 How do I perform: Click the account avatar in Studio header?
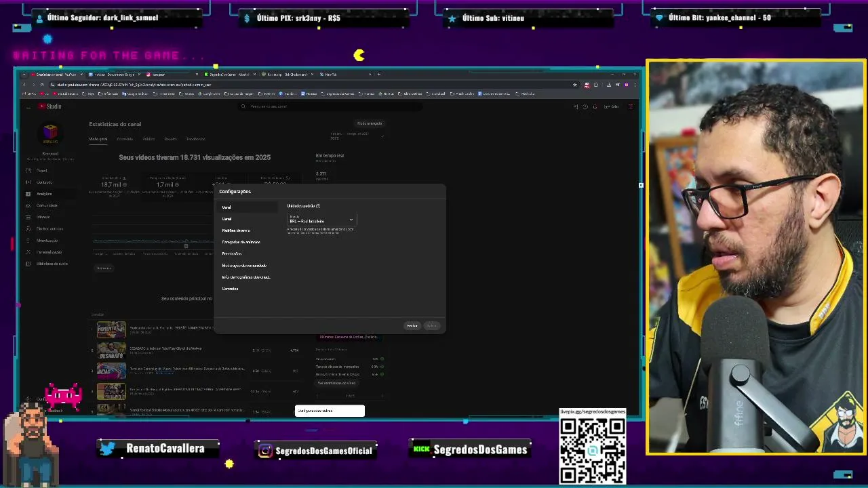(631, 106)
